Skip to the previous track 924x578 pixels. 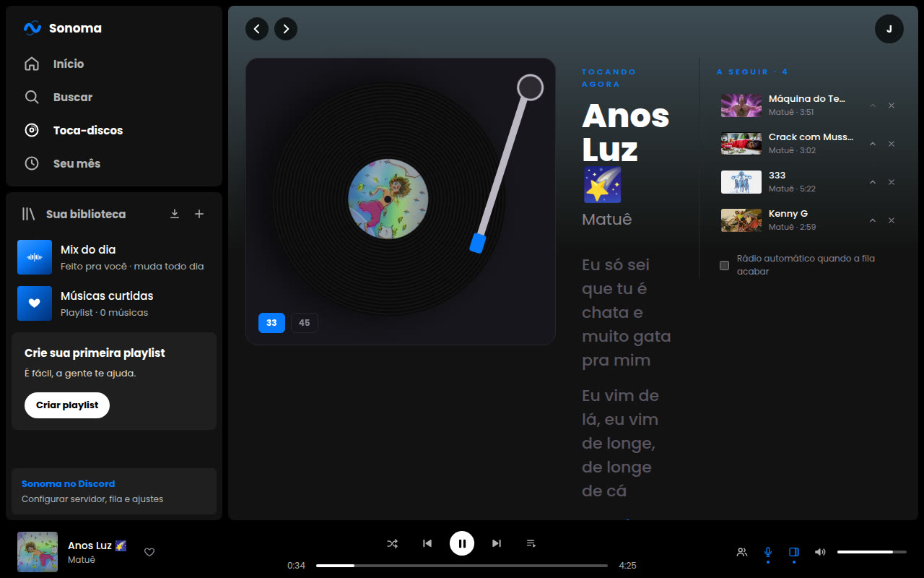[x=427, y=543]
